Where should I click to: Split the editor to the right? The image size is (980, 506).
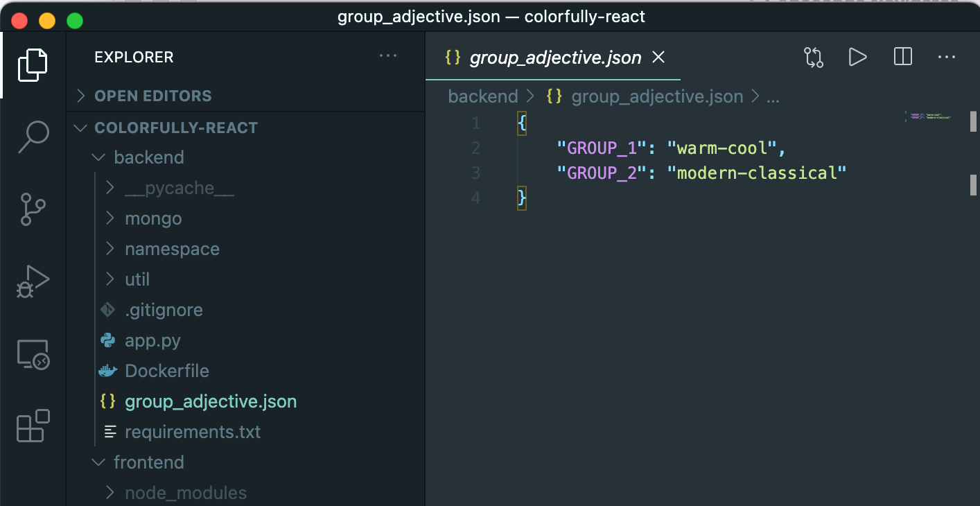[x=903, y=57]
